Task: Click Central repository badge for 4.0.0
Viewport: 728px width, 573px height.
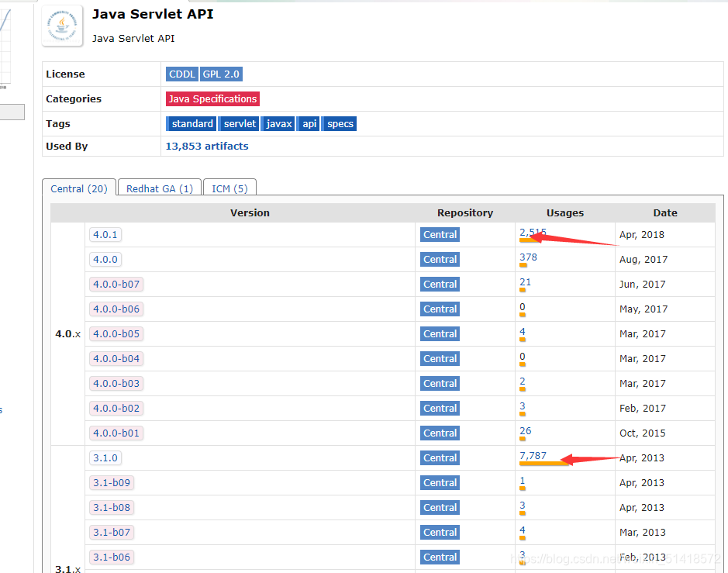Action: click(x=440, y=260)
